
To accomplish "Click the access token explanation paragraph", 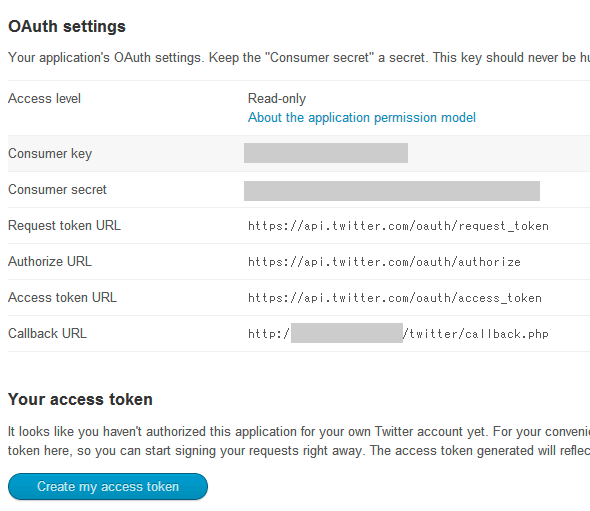I will coord(299,441).
